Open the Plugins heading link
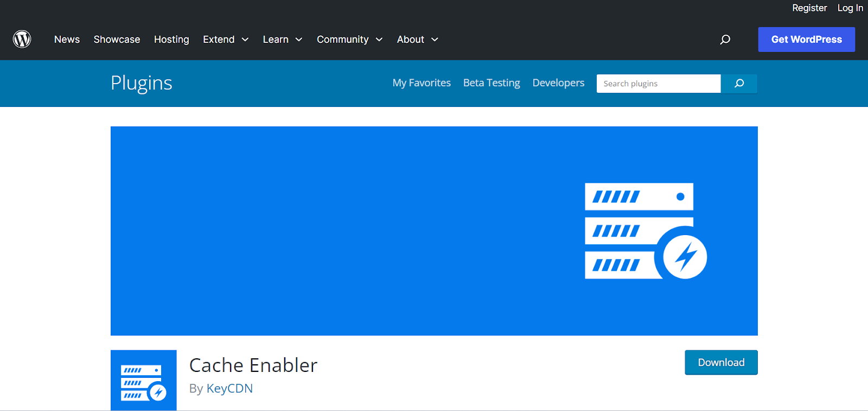This screenshot has height=411, width=868. 142,83
